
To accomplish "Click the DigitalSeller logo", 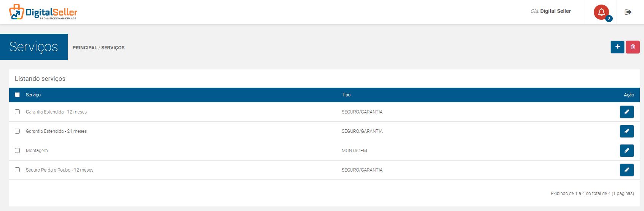I will pos(43,12).
